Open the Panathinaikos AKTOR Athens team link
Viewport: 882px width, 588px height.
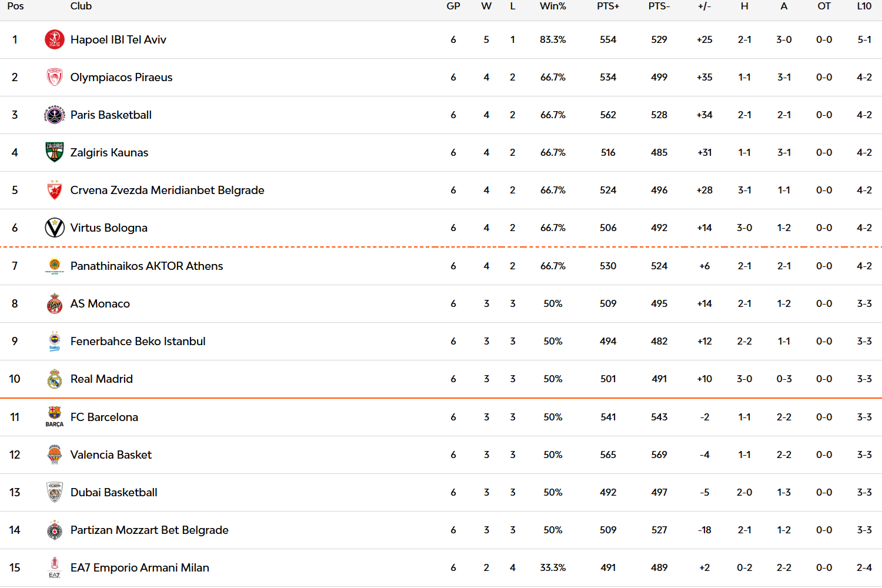pos(146,266)
